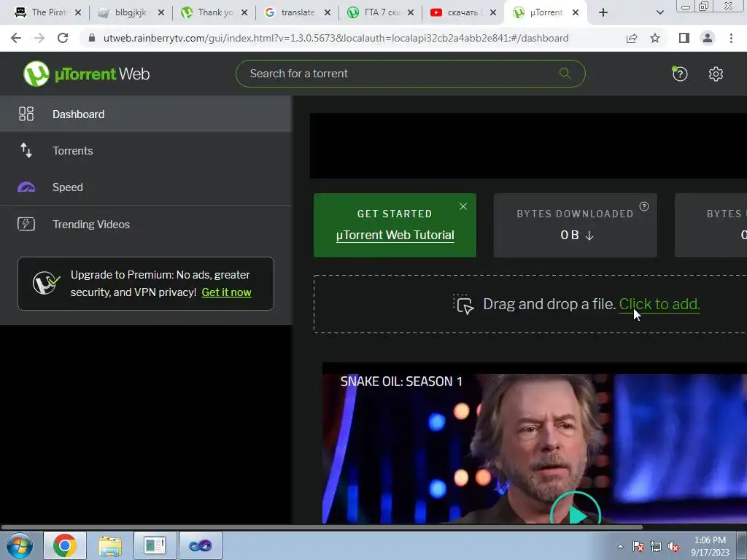747x560 pixels.
Task: Click the fourth taskbar app with infinity icon
Action: tap(200, 545)
